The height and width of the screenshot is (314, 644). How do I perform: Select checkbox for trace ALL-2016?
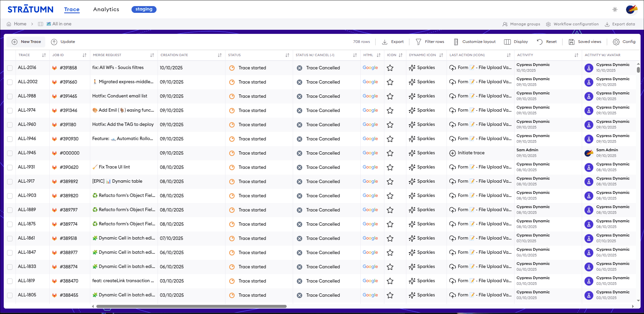pyautogui.click(x=10, y=68)
